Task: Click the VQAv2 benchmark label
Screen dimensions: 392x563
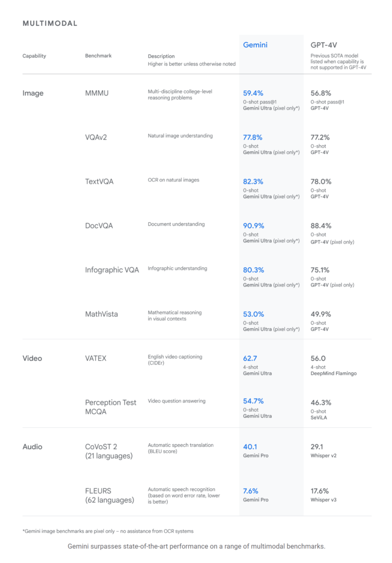Action: point(96,137)
